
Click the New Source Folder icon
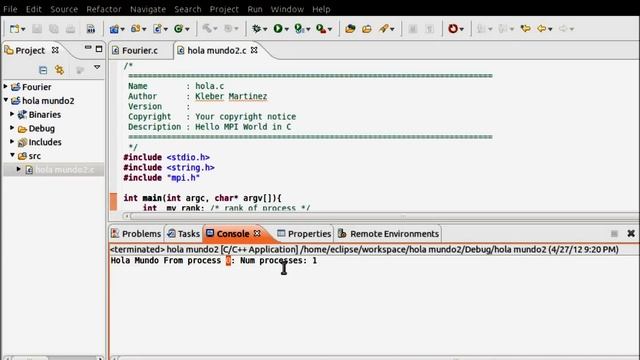pyautogui.click(x=136, y=29)
